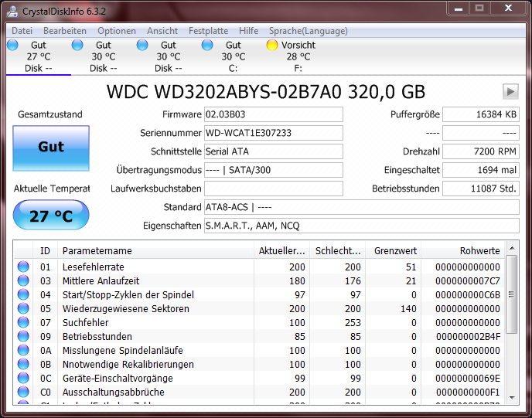Click the Gut health status button
The width and height of the screenshot is (532, 418).
click(x=51, y=148)
